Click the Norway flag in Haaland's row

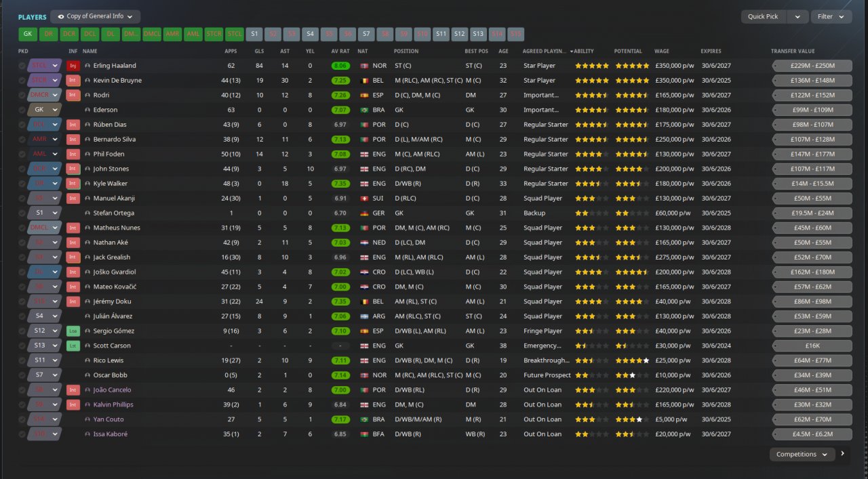point(365,66)
